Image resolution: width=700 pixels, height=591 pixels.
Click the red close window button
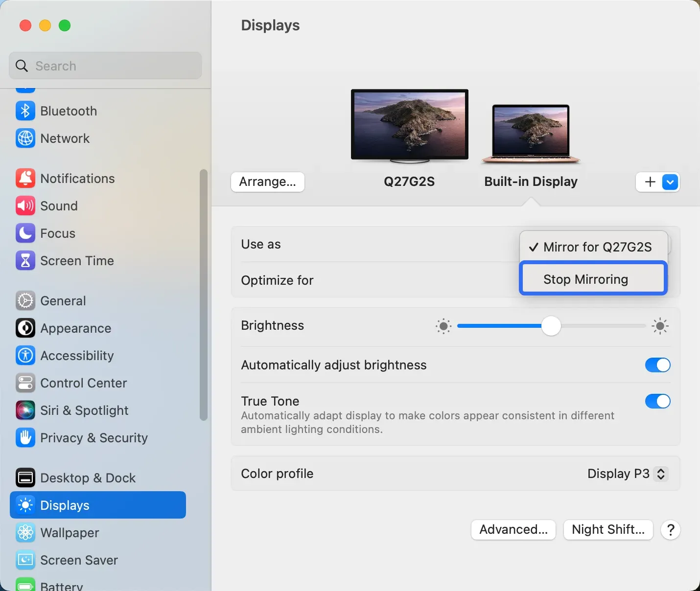(25, 25)
